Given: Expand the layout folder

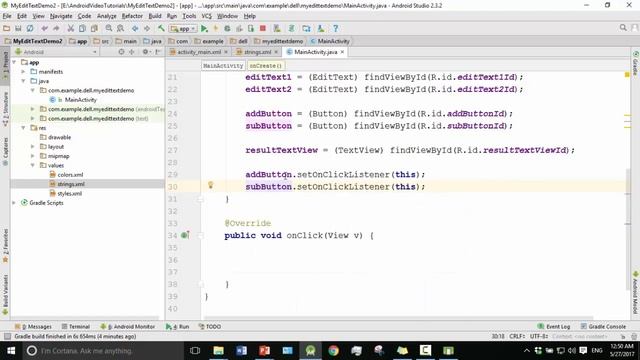Looking at the screenshot, I should coord(33,147).
